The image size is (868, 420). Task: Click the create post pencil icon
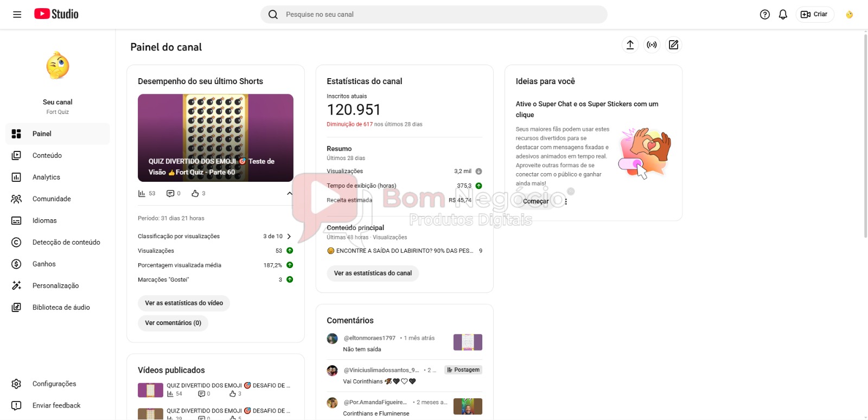673,45
